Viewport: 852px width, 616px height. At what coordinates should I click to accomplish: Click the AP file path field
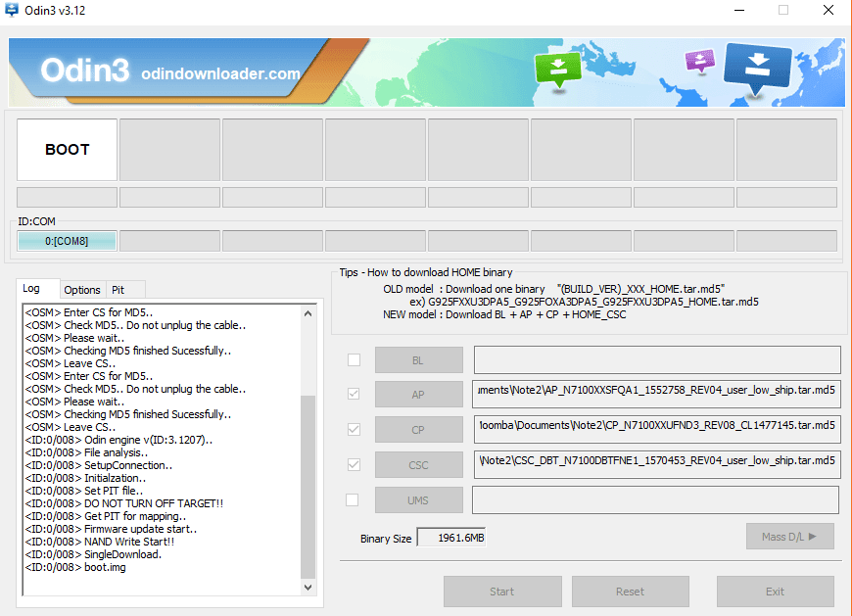click(656, 394)
